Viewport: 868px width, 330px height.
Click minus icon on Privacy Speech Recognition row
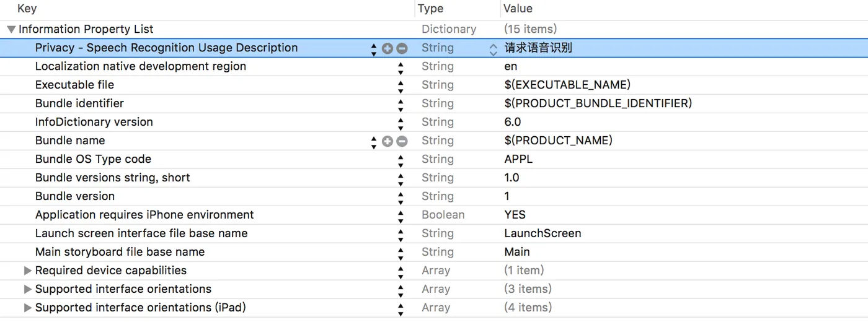pyautogui.click(x=402, y=48)
